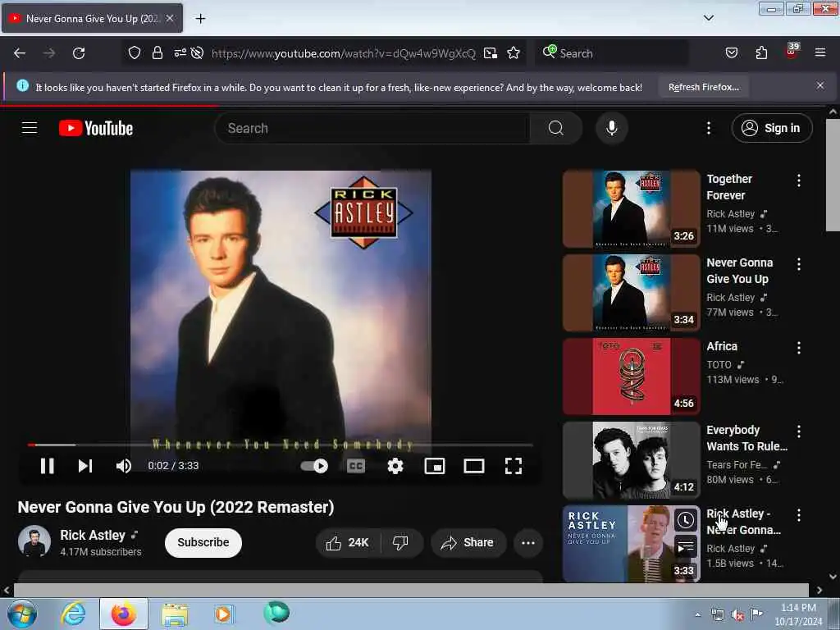Click Refresh Firefox button
Screen dimensions: 840x630
pos(704,87)
